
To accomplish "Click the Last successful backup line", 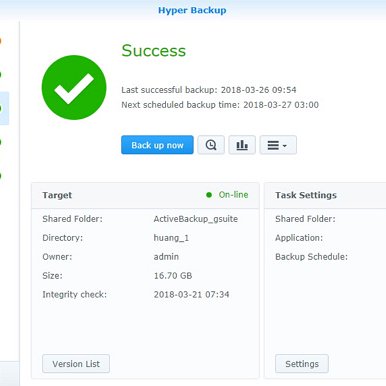I will point(209,90).
